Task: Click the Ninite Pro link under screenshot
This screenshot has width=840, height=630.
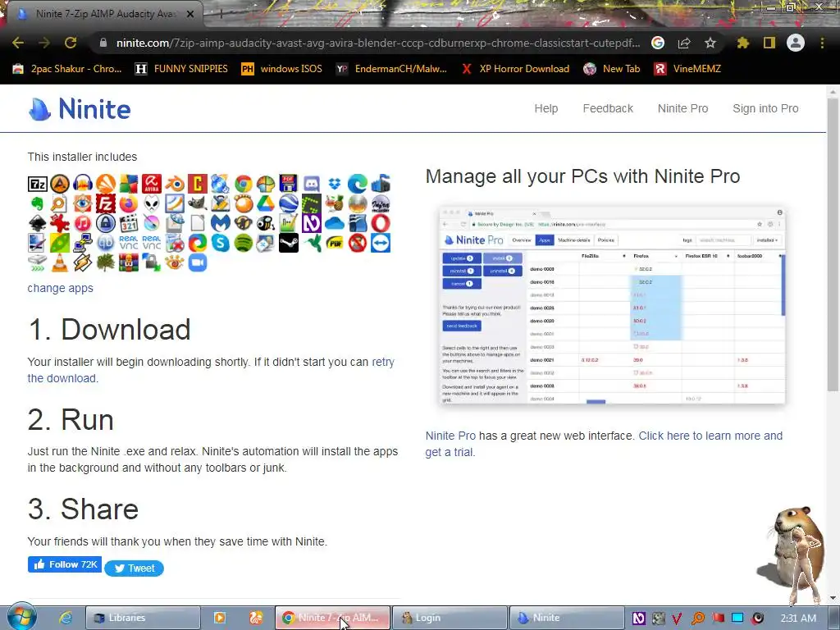Action: 450,436
